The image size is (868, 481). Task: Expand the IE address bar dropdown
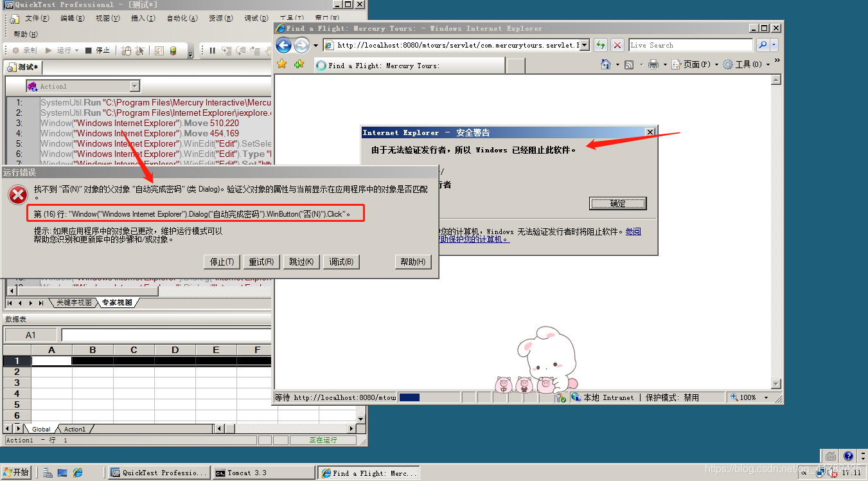tap(584, 45)
